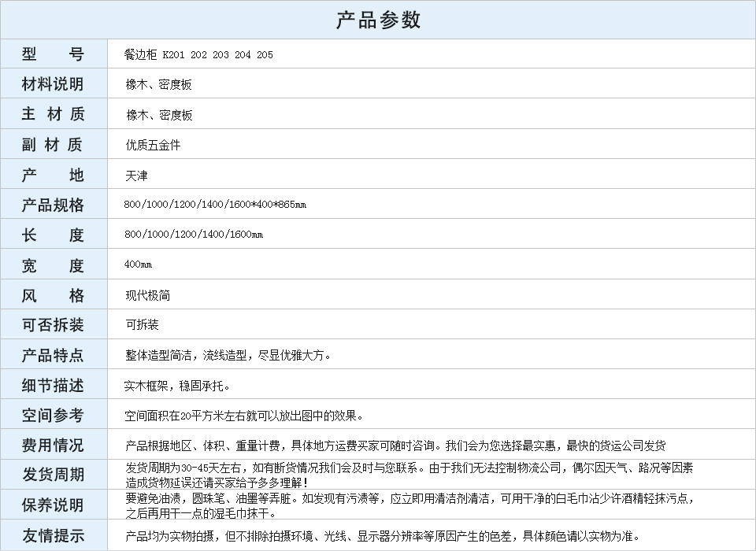756x551 pixels.
Task: Click the 发货周期为30-45天左右 text
Action: tap(409, 475)
